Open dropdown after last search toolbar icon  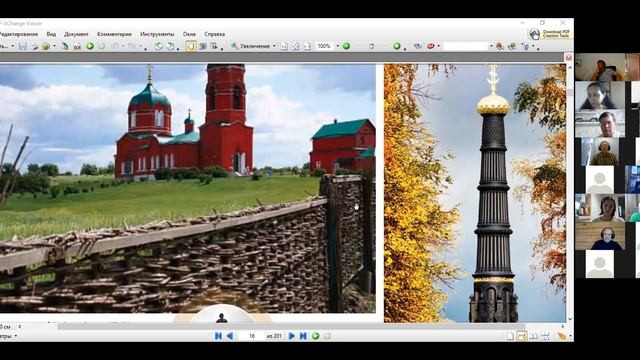tap(533, 46)
